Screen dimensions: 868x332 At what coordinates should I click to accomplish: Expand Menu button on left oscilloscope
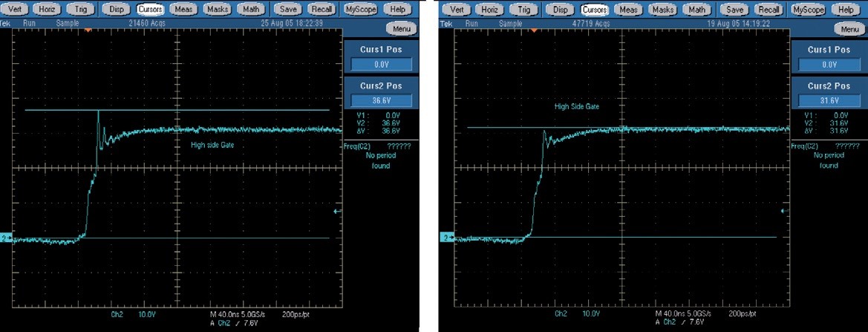point(400,29)
